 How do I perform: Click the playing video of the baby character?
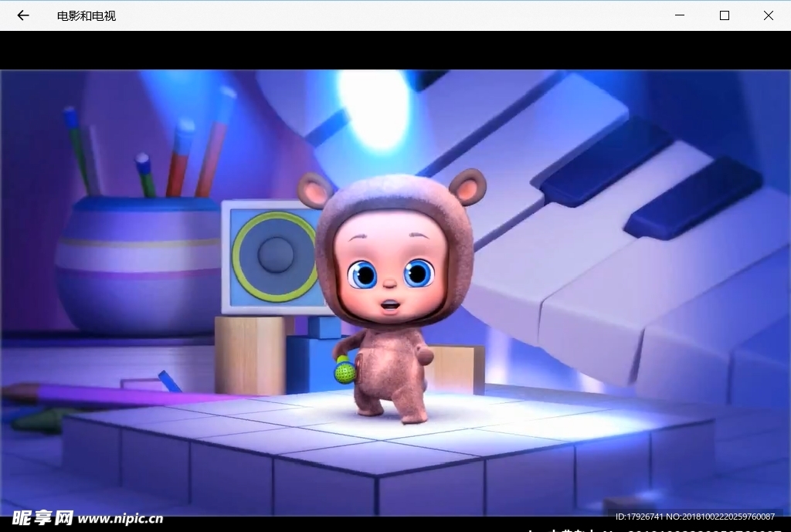[395, 293]
